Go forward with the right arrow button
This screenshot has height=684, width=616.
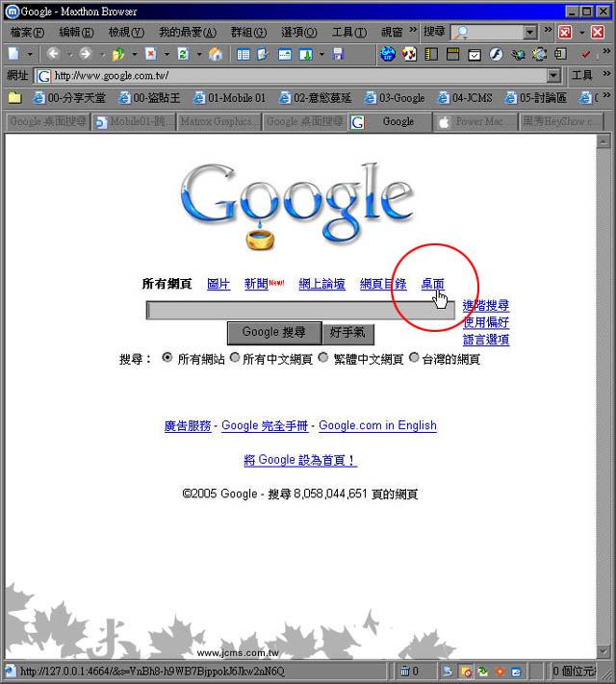86,54
